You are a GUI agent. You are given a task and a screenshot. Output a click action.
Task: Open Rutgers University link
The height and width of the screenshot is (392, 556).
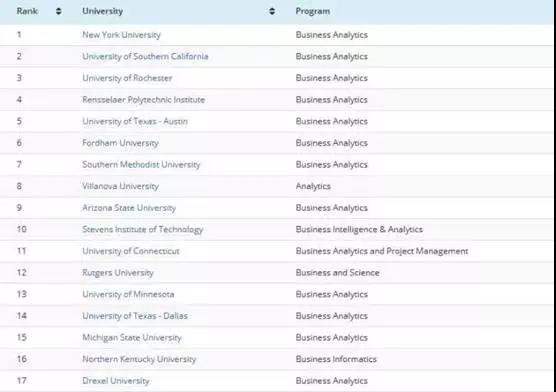pos(118,273)
